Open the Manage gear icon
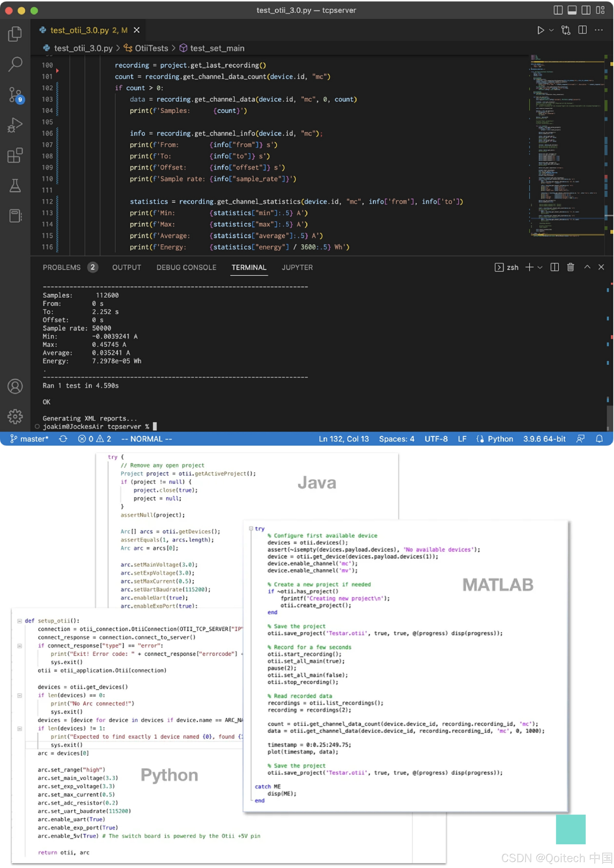This screenshot has height=868, width=614. pyautogui.click(x=15, y=417)
